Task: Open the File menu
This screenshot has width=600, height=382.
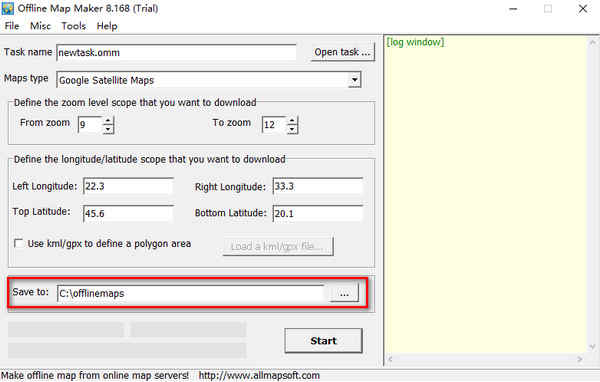Action: tap(12, 26)
